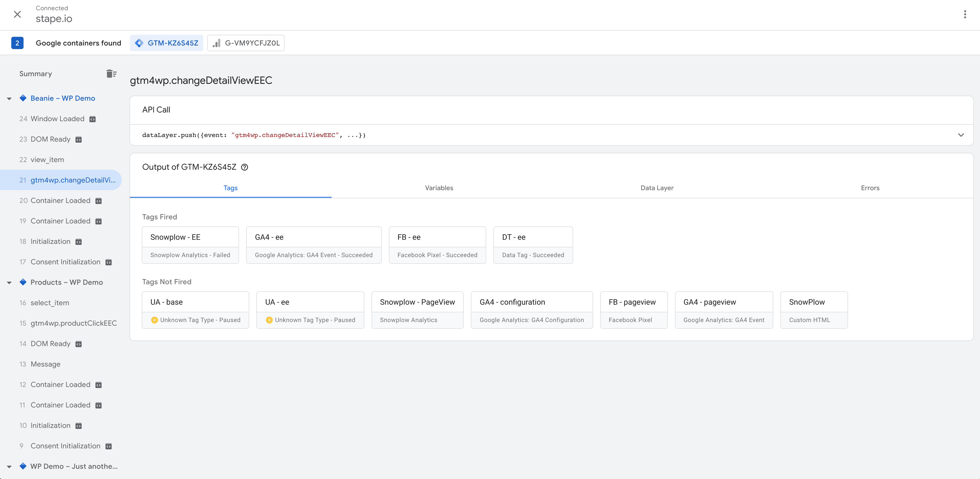Click the paused indicator on UA - ee
This screenshot has width=980, height=479.
click(270, 320)
